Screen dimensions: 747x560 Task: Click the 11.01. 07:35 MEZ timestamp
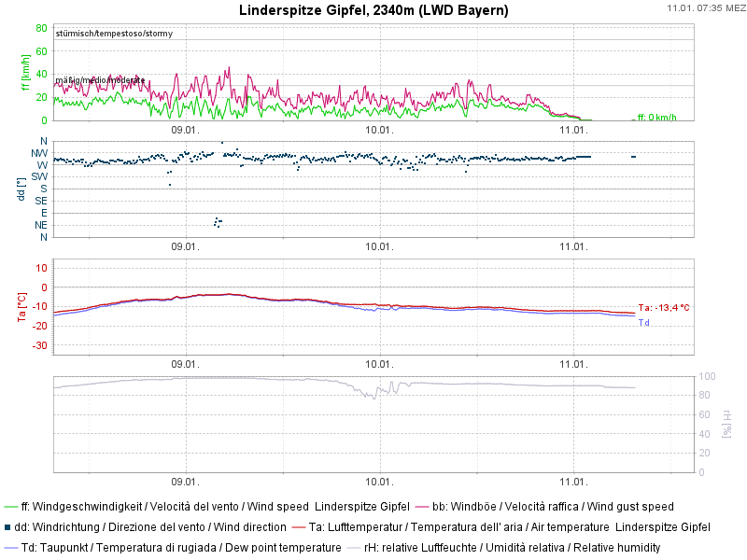click(704, 8)
